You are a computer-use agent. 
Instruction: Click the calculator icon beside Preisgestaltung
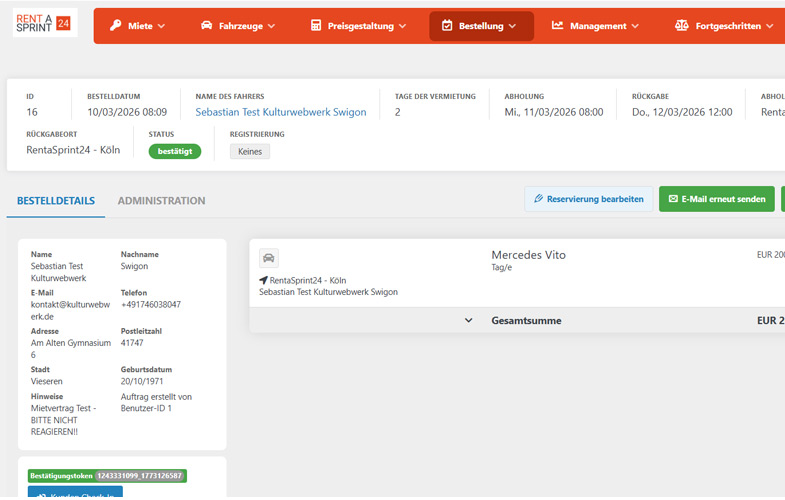point(316,26)
